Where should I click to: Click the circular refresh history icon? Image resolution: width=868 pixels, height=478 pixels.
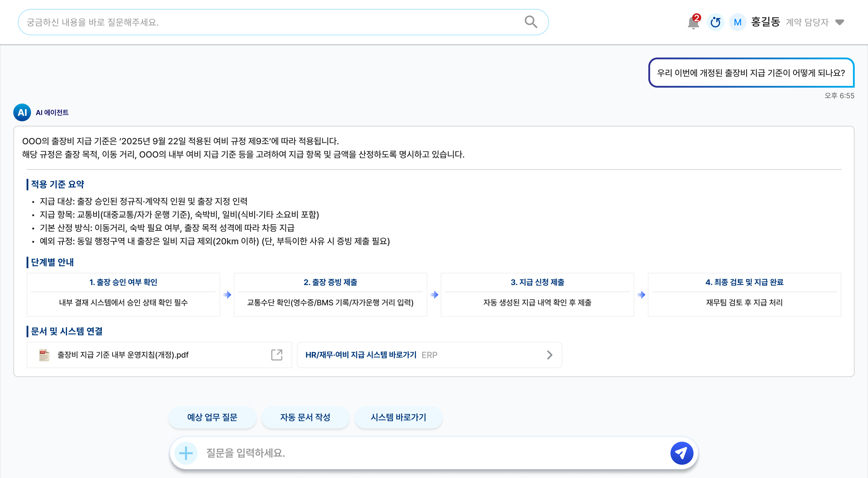pyautogui.click(x=715, y=22)
